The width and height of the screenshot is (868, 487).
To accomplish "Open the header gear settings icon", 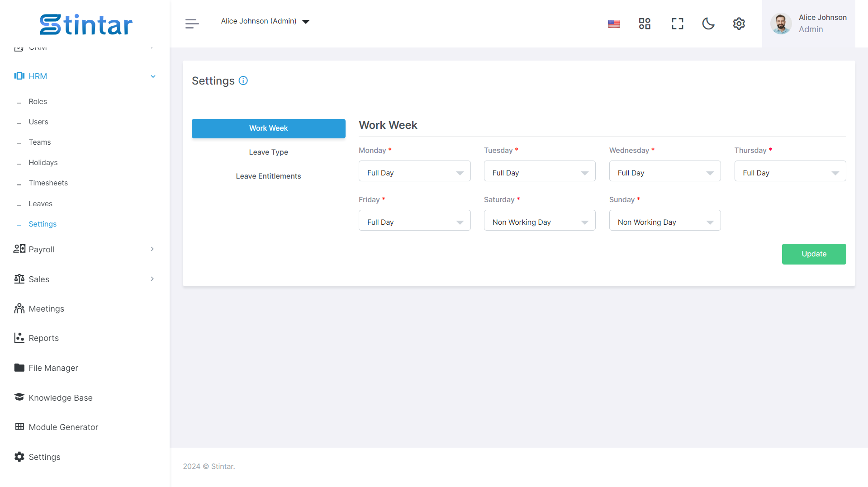I will coord(739,24).
